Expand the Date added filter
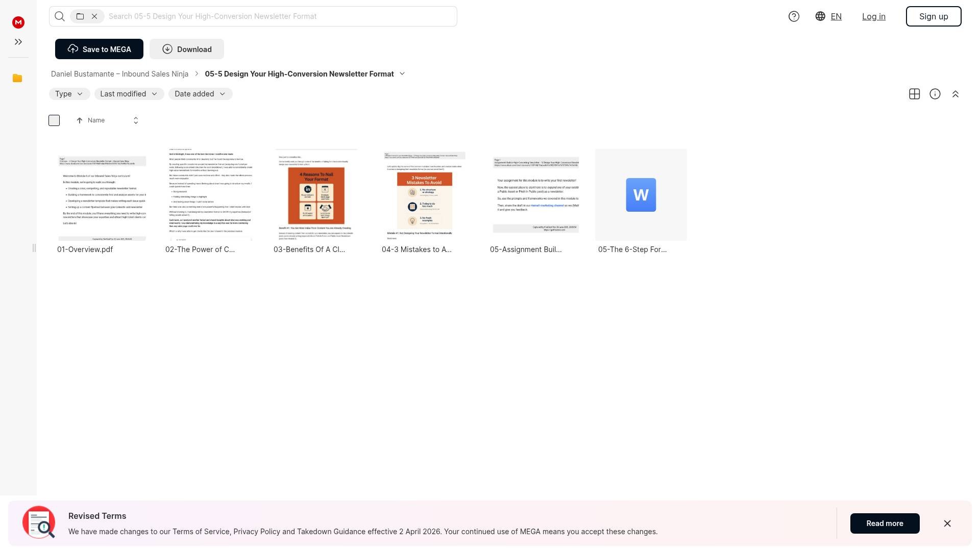Screen dimensions: 980x551 200,94
